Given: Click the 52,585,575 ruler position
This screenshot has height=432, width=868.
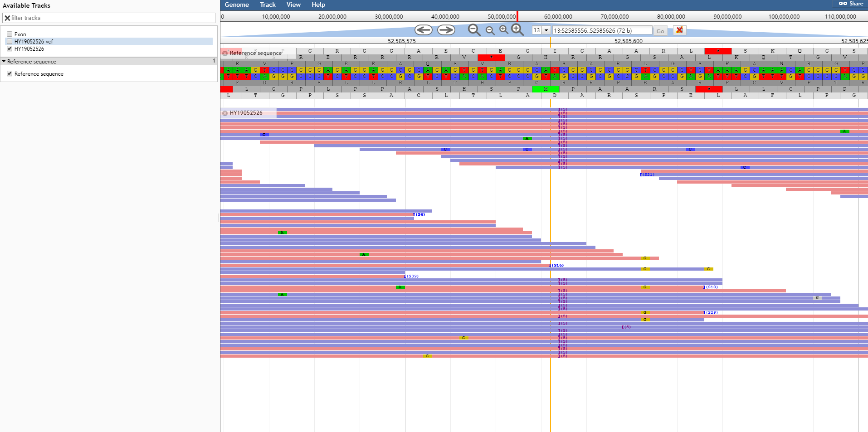Looking at the screenshot, I should 402,41.
